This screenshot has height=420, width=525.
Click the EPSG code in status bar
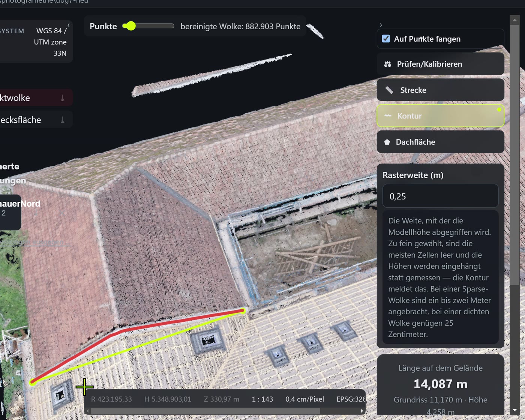(x=351, y=399)
